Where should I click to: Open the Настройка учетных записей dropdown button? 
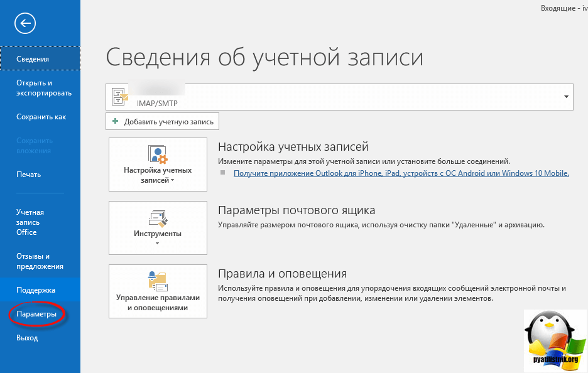tap(158, 165)
